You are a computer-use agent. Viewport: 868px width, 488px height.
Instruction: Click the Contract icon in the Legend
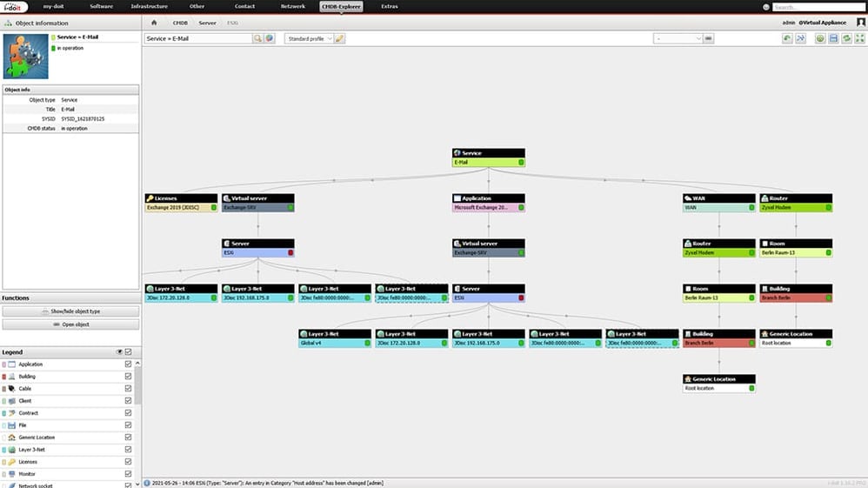pyautogui.click(x=11, y=412)
